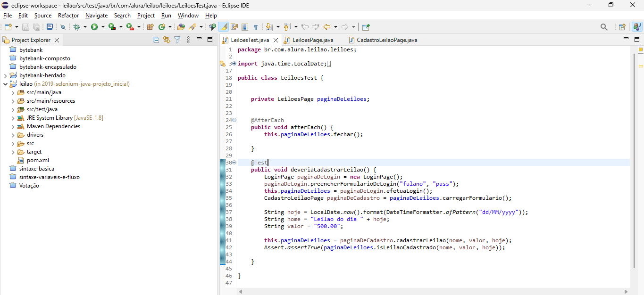
Task: Close the Project Explorer view
Action: tap(57, 40)
